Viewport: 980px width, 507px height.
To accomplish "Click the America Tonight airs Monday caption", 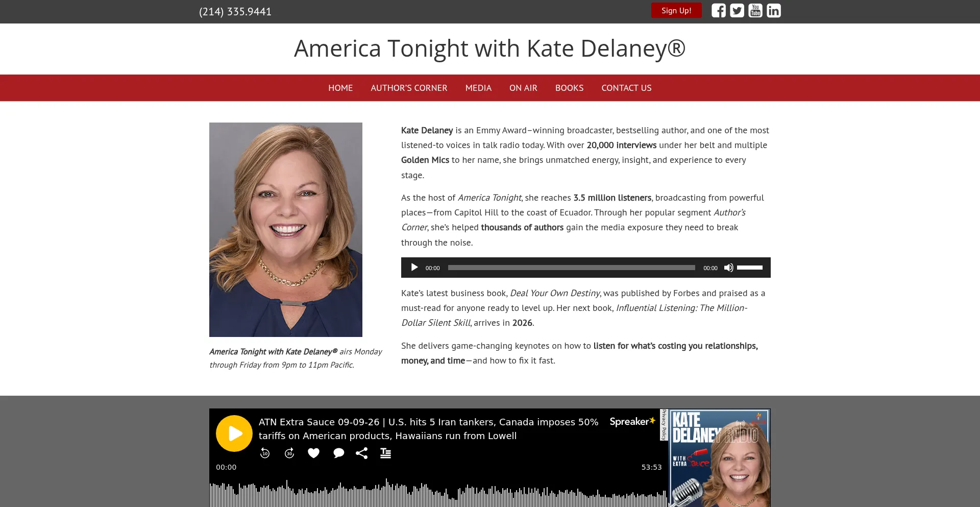I will click(296, 358).
